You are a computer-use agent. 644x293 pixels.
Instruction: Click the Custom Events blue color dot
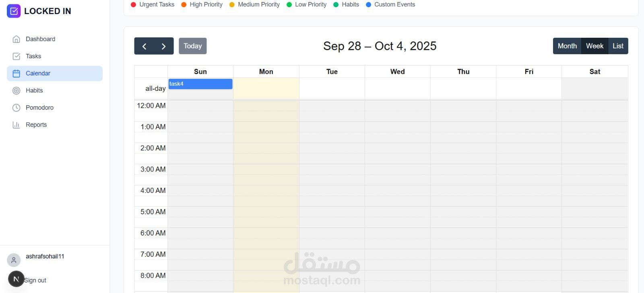368,5
